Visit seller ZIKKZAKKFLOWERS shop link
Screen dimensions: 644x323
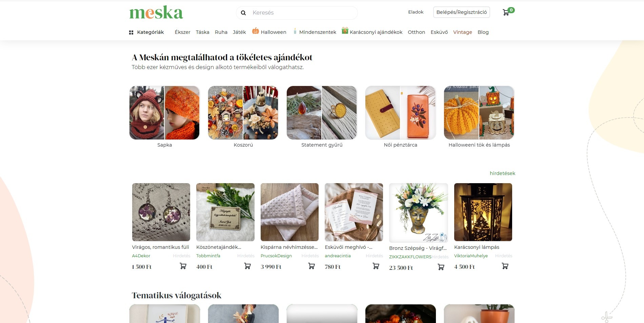pos(410,257)
